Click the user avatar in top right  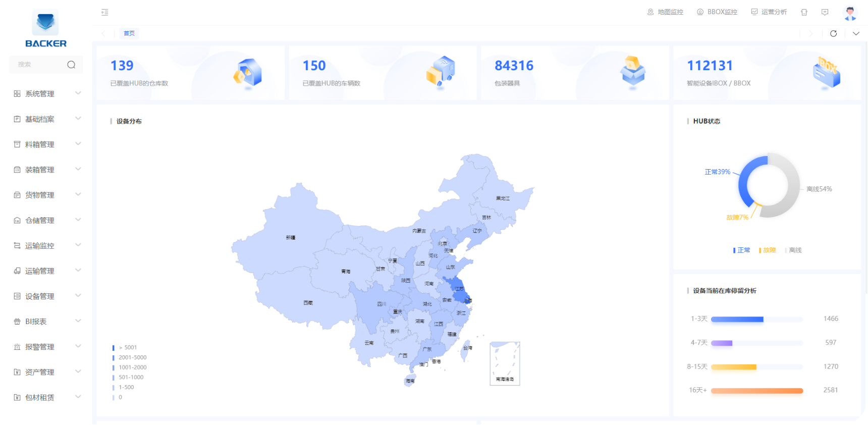(x=850, y=13)
